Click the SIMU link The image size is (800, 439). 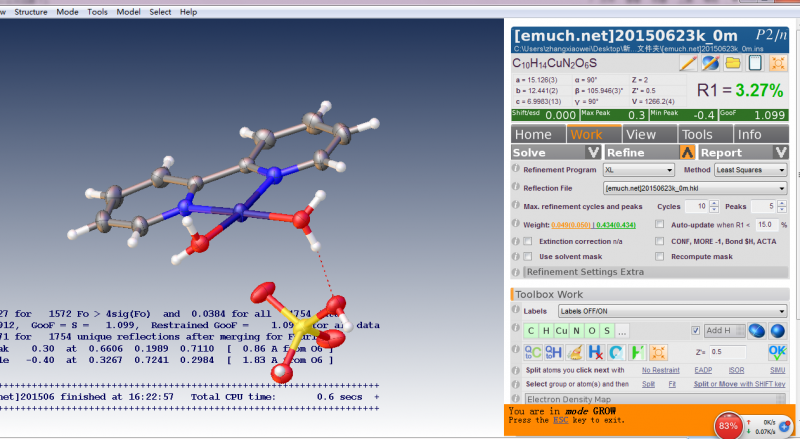click(778, 370)
